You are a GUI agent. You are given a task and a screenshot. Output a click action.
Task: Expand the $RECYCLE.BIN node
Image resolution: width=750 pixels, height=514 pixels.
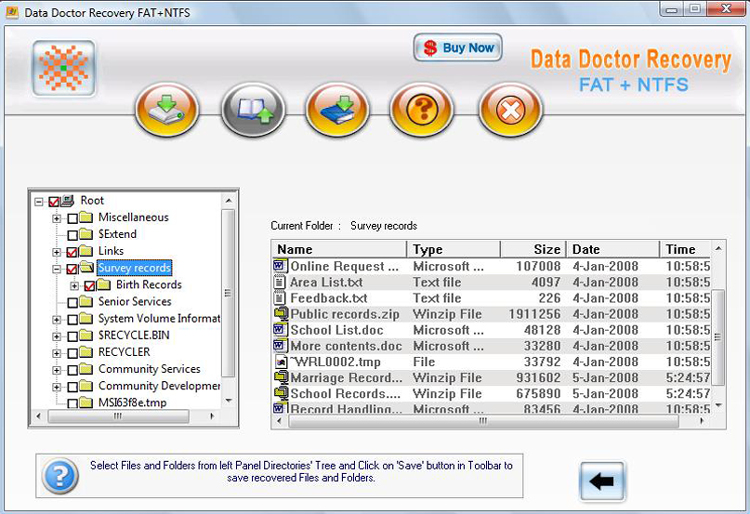coord(56,336)
